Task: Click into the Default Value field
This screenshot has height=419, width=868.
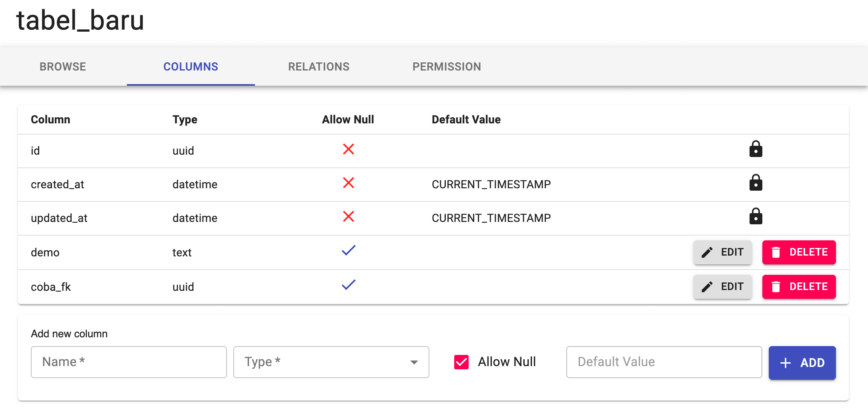Action: [664, 362]
